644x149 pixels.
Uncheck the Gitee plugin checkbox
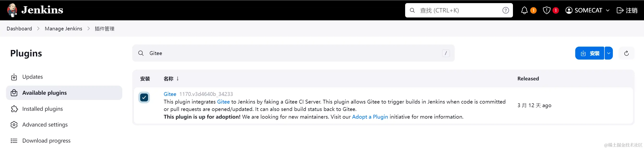[x=144, y=98]
